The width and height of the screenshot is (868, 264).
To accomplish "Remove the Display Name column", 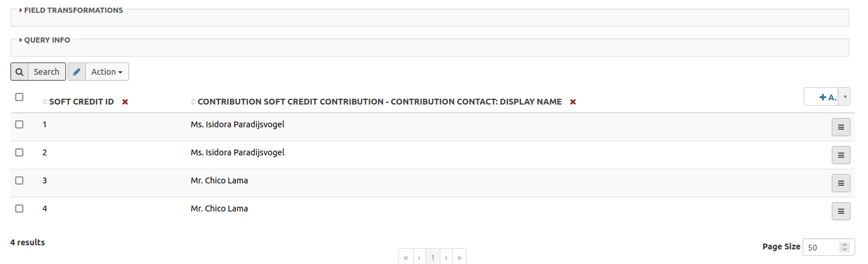I will click(x=573, y=102).
